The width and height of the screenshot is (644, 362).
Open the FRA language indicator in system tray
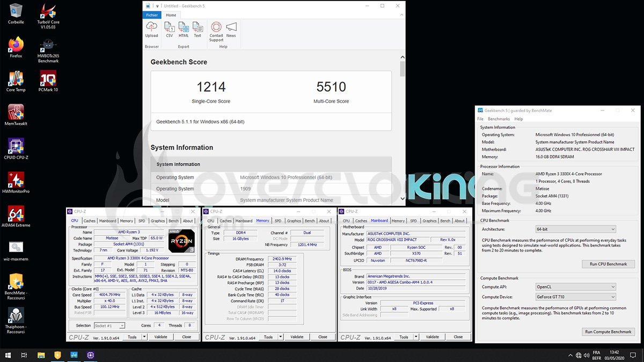(x=597, y=355)
